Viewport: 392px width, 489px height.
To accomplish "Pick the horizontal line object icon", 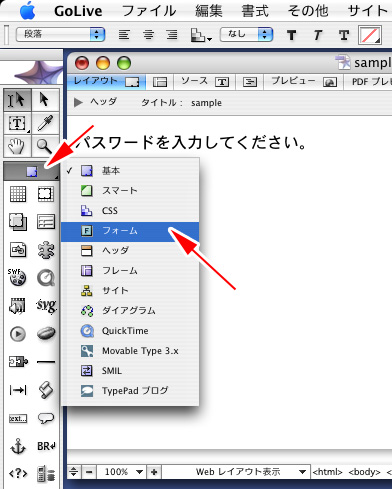I will click(x=46, y=362).
